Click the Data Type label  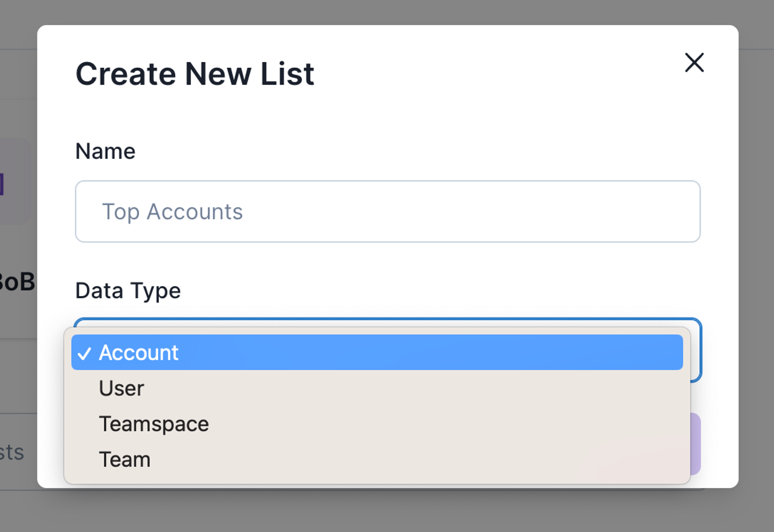tap(128, 291)
